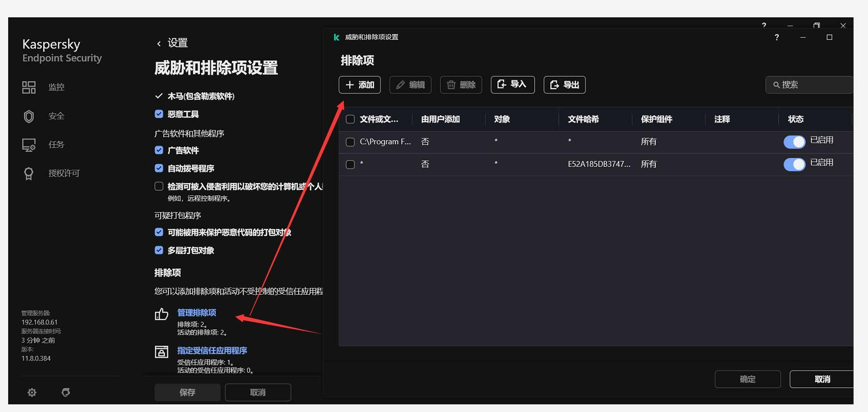Sort by 保护组件 column header

click(657, 119)
